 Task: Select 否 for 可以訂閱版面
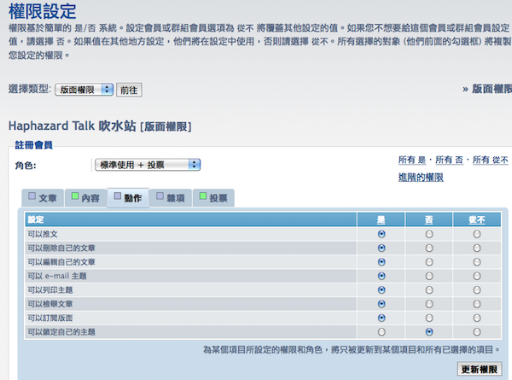tap(429, 318)
